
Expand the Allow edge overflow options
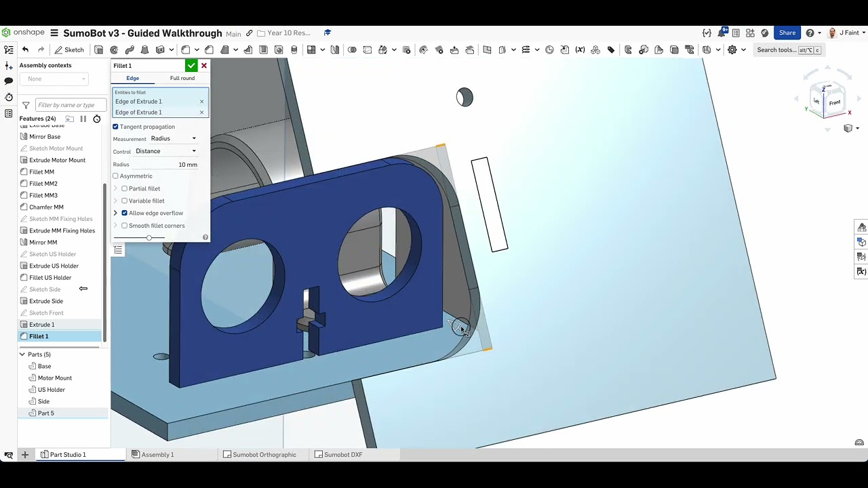pos(115,213)
